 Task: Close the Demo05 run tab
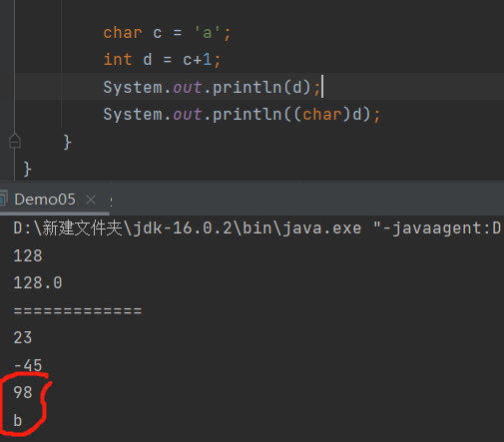coord(91,200)
